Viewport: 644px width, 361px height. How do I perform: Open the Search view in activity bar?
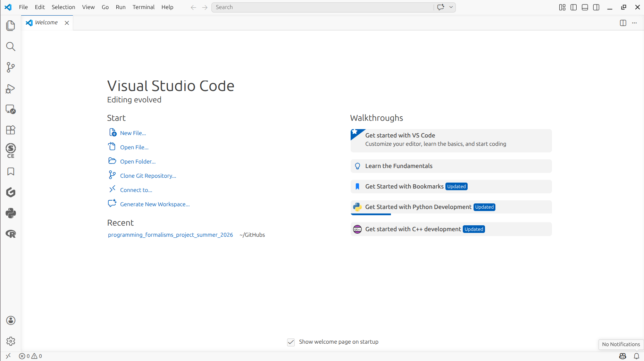[11, 47]
